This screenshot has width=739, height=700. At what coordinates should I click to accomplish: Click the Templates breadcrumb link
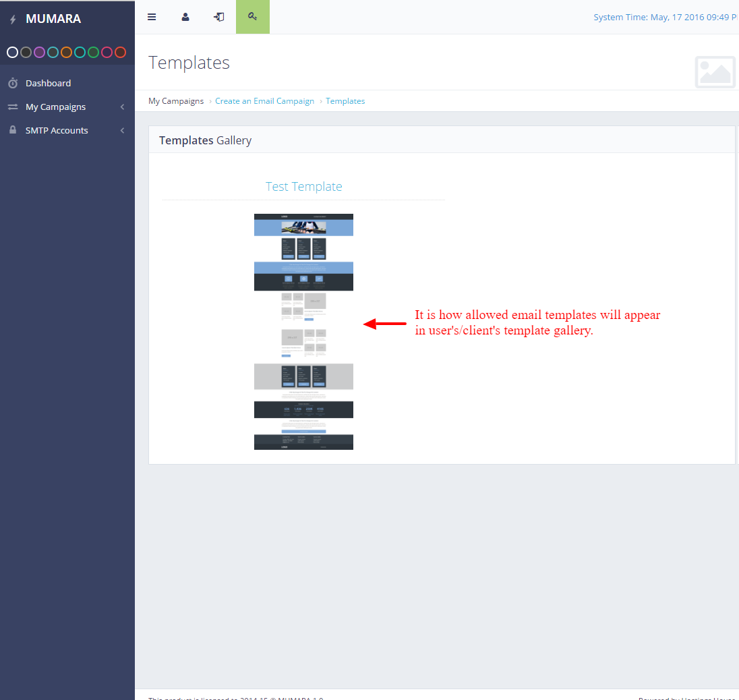345,101
